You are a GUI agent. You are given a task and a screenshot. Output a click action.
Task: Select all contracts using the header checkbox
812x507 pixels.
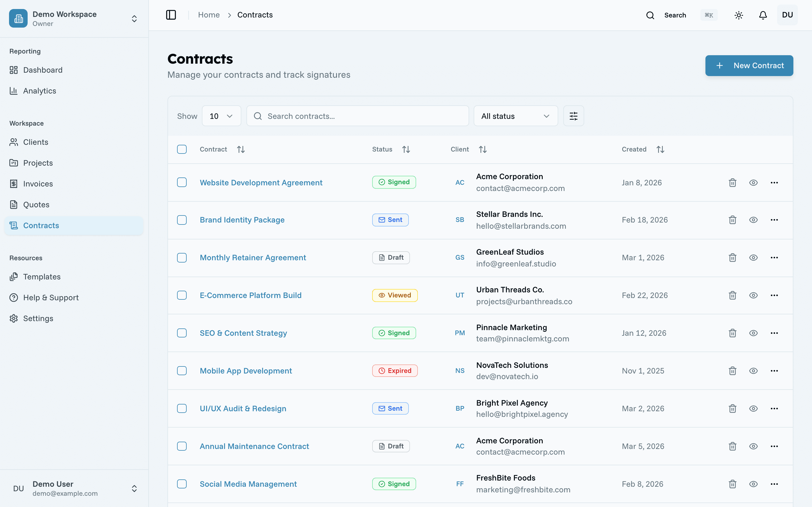182,149
